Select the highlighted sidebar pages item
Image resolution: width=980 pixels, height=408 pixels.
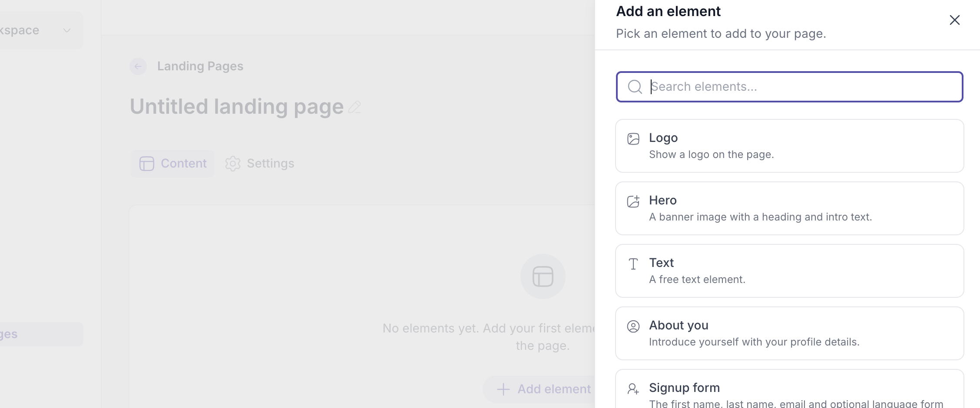pos(41,334)
